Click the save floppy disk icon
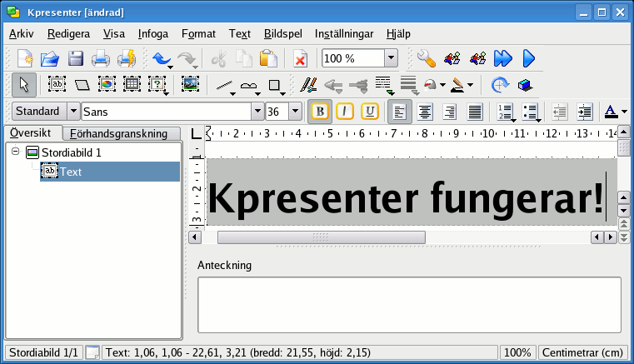The height and width of the screenshot is (364, 634). coord(76,58)
